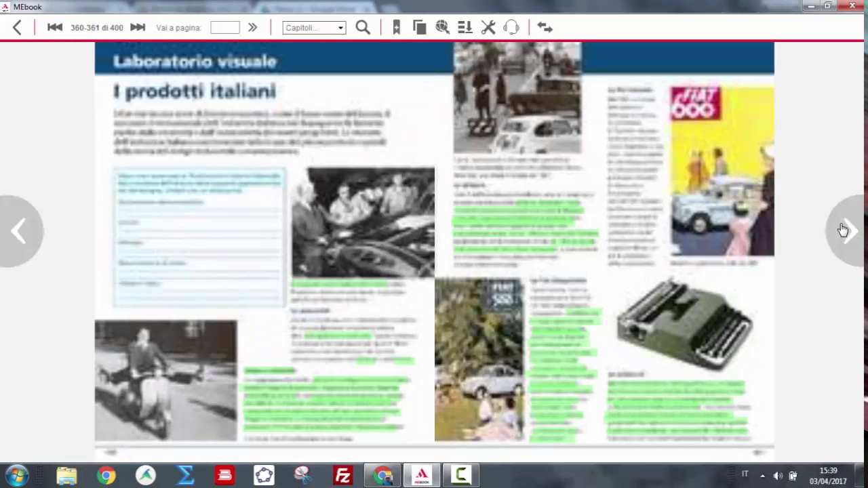Click the IT language indicator
Image resolution: width=868 pixels, height=488 pixels.
click(745, 474)
